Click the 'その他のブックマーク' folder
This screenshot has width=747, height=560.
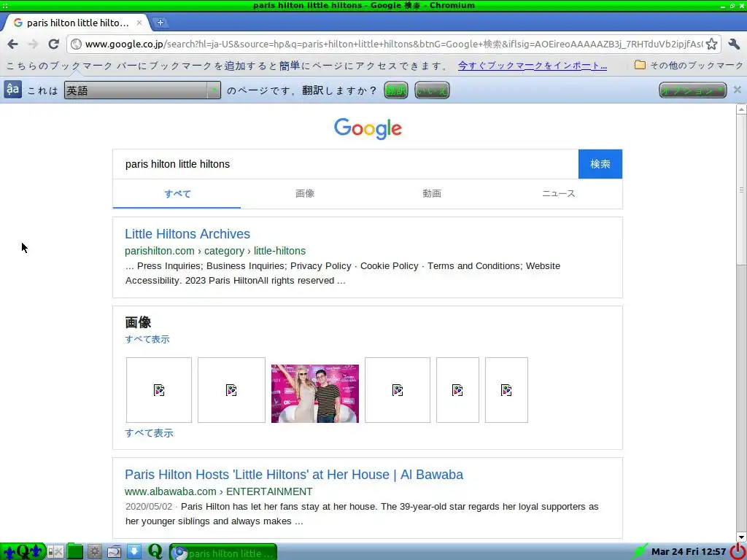click(x=689, y=65)
